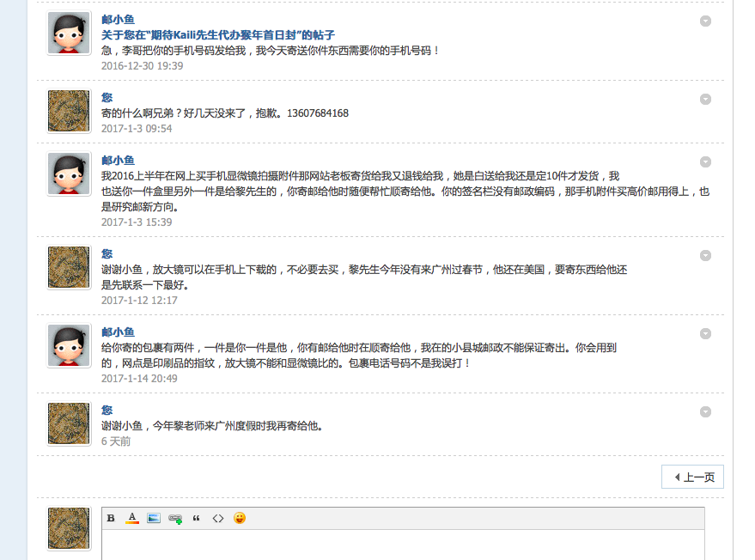755x560 pixels.
Task: Open dropdown on 2017-1-3 15:39 message
Action: pos(705,161)
